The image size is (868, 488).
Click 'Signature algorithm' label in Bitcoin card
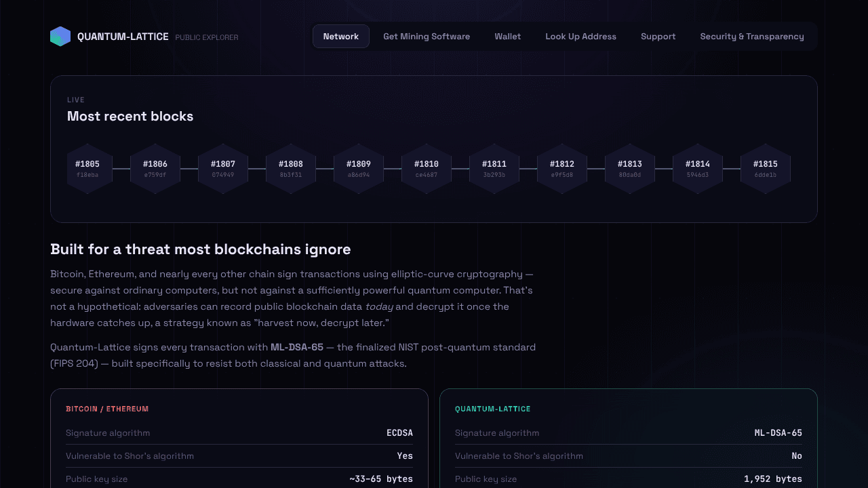(108, 432)
